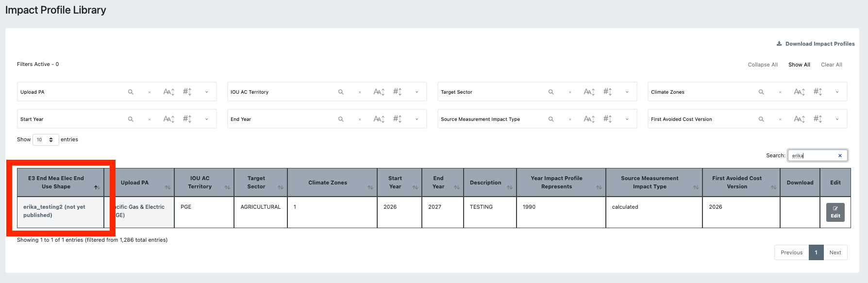
Task: Sort table by Start Year column header
Action: pos(400,183)
